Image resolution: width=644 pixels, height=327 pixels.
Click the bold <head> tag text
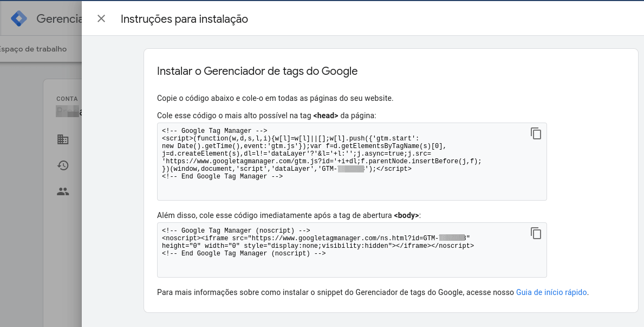point(326,116)
